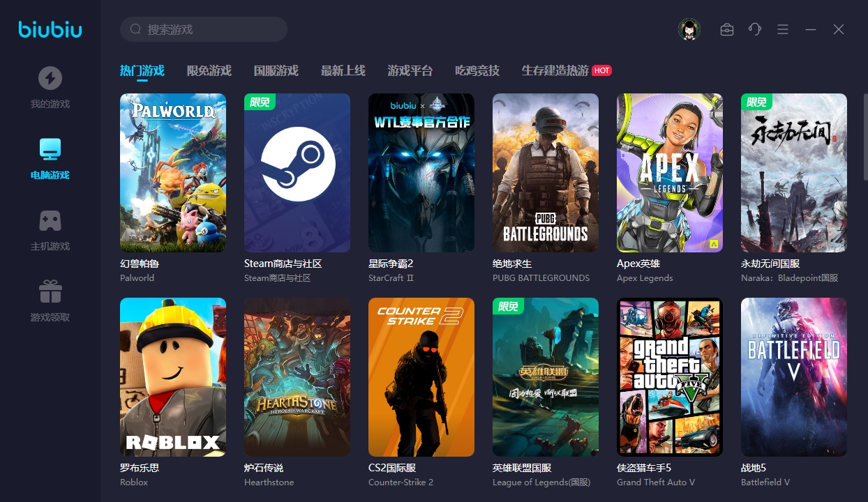This screenshot has width=868, height=502.
Task: Click the biubiu logo
Action: point(50,29)
